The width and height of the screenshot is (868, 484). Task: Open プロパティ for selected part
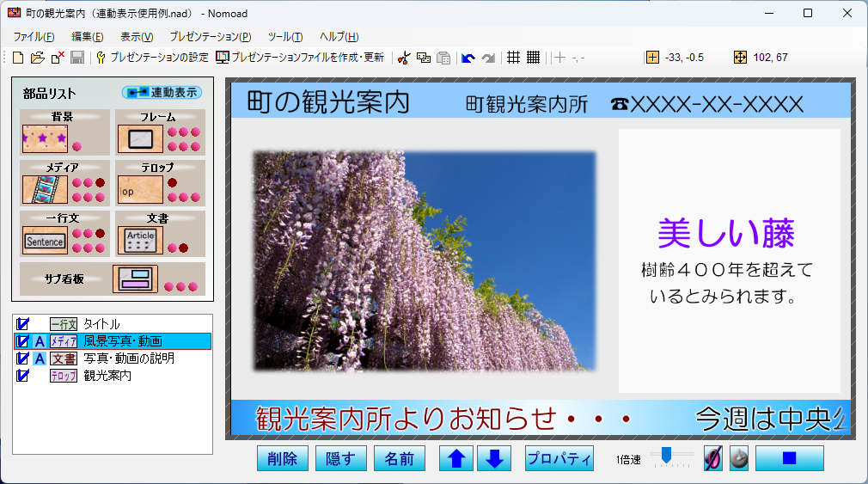(x=559, y=458)
